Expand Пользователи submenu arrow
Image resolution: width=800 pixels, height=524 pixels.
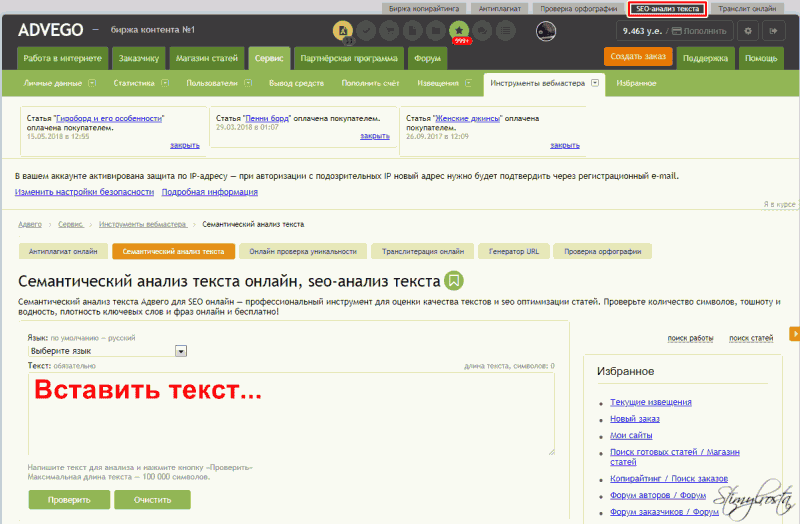[x=248, y=83]
